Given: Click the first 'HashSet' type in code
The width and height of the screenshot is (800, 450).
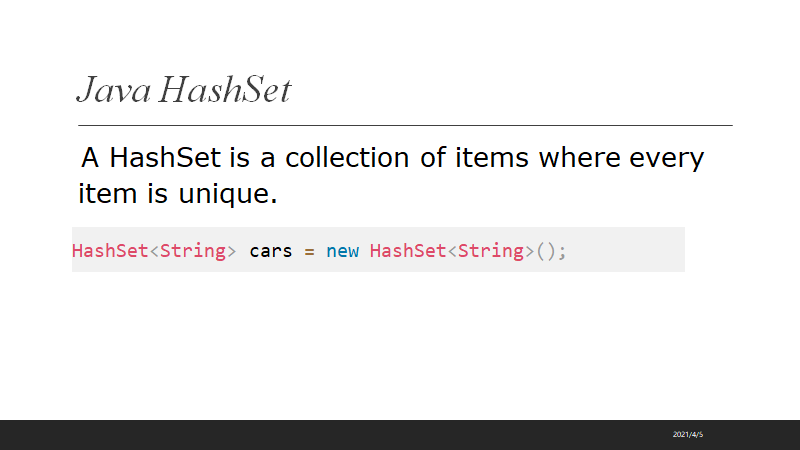Looking at the screenshot, I should point(110,250).
